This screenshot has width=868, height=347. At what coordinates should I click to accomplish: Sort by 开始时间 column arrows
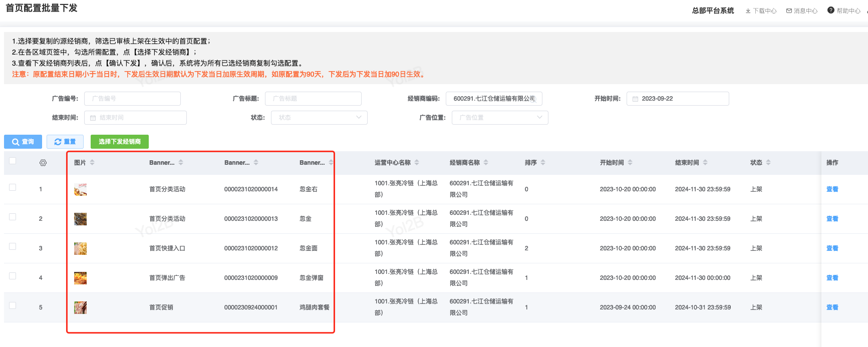tap(630, 163)
